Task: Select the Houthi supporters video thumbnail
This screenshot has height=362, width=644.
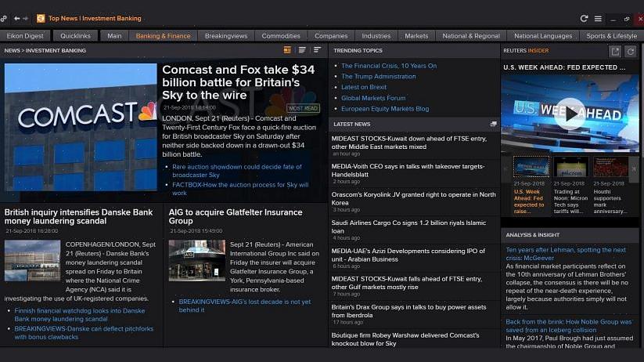Action: tap(610, 166)
